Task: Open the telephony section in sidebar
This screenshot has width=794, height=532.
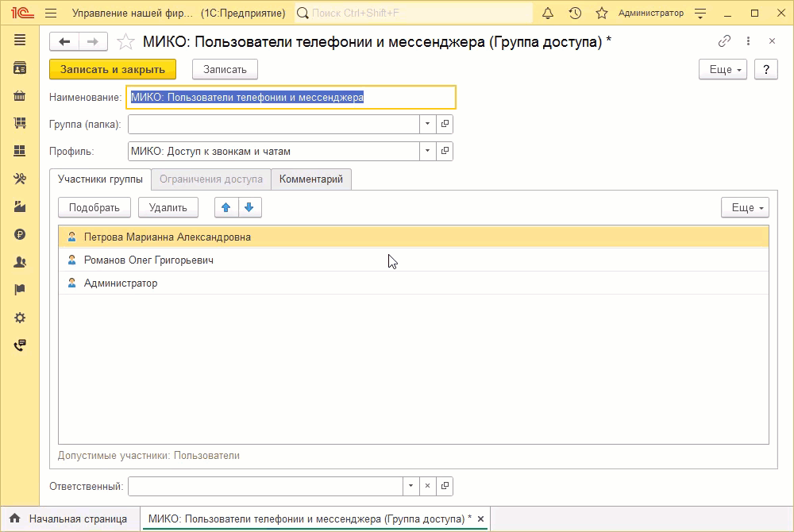Action: [20, 345]
